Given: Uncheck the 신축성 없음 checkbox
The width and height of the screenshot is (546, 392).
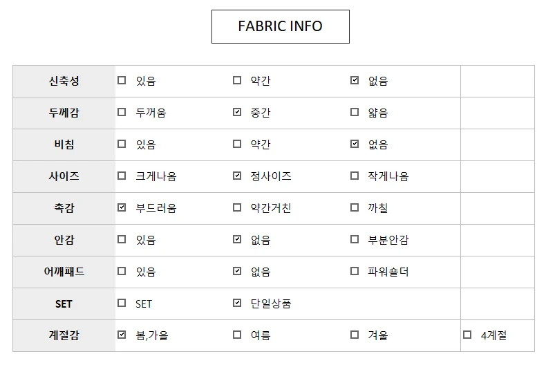Looking at the screenshot, I should tap(355, 80).
